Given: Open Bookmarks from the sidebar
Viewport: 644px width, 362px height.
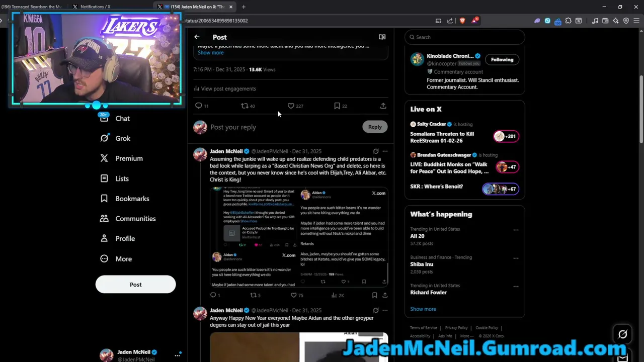Looking at the screenshot, I should coord(125,199).
